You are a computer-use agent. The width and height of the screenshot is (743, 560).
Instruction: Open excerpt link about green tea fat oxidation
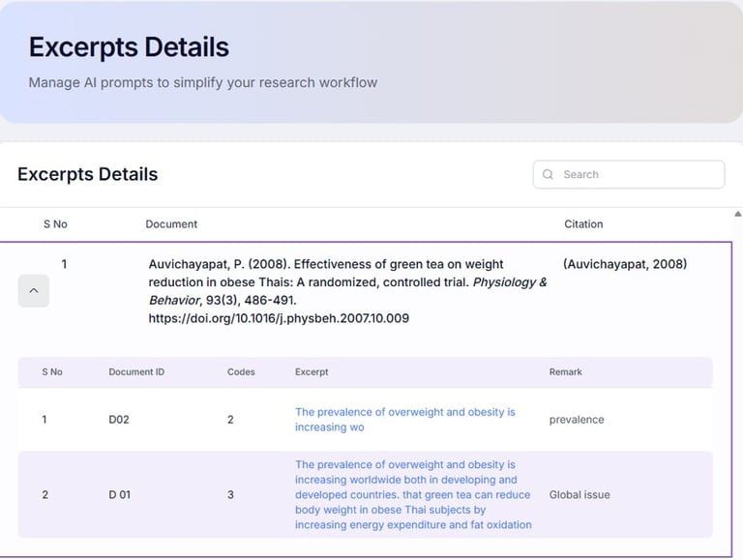pyautogui.click(x=413, y=494)
